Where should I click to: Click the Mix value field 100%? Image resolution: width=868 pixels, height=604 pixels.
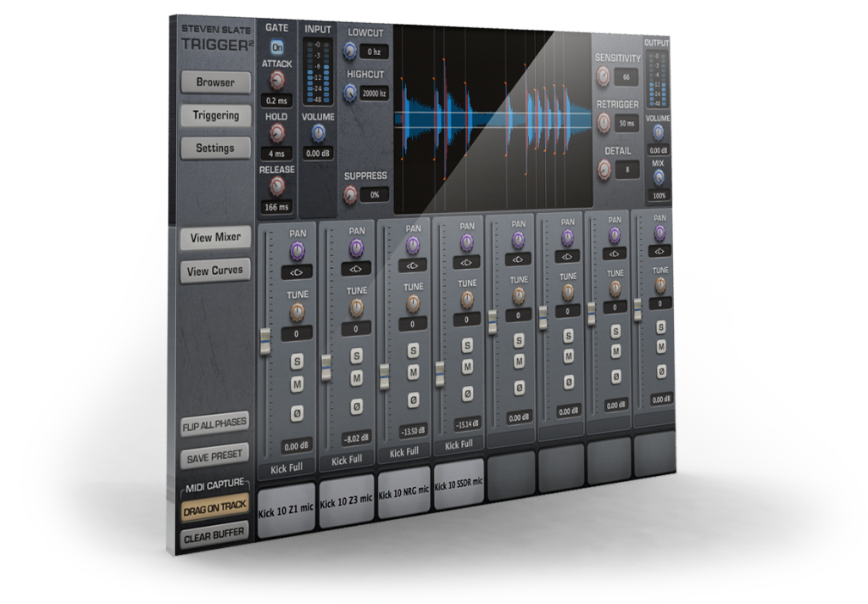[x=659, y=196]
